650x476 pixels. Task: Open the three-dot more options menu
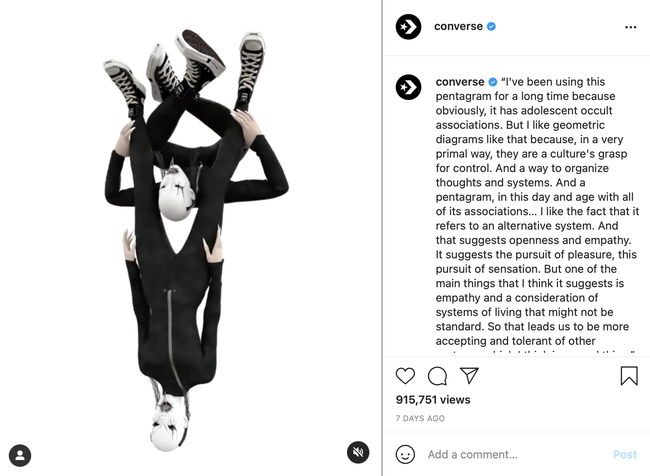631,27
